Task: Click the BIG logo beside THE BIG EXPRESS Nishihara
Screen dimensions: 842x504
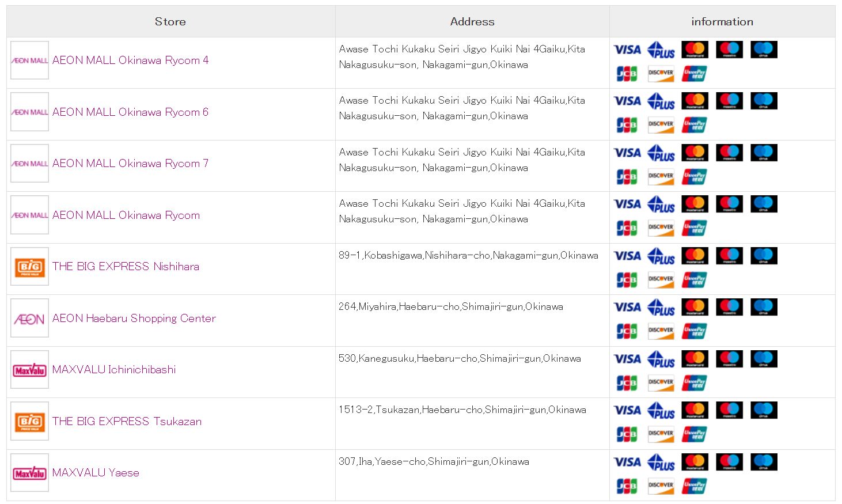Action: [x=29, y=267]
